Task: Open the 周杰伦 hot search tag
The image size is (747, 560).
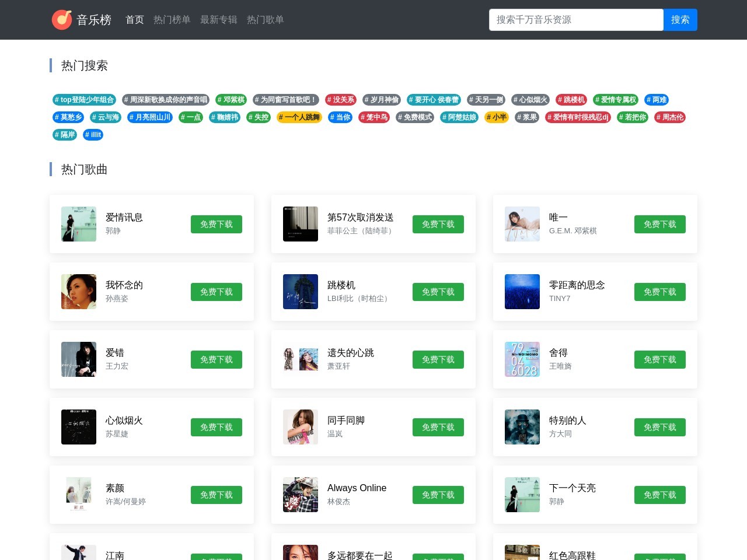Action: click(670, 117)
